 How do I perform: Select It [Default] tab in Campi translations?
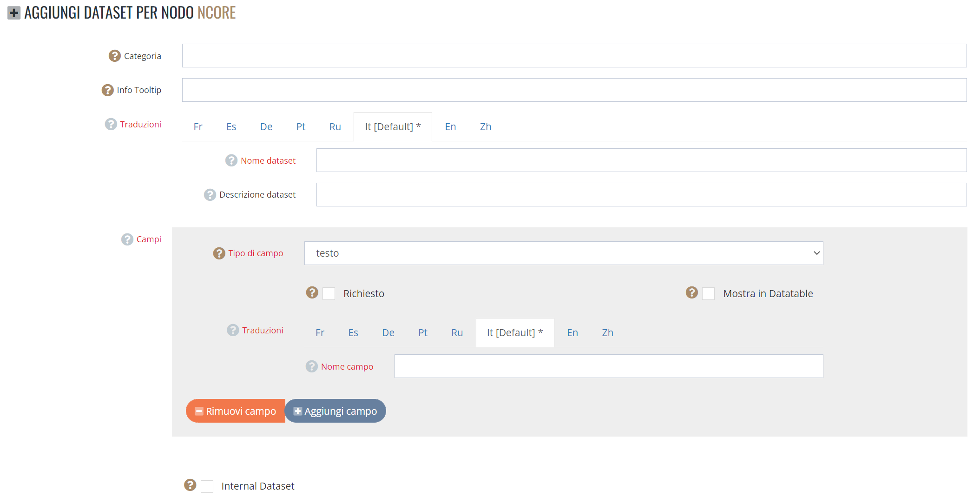click(x=515, y=333)
